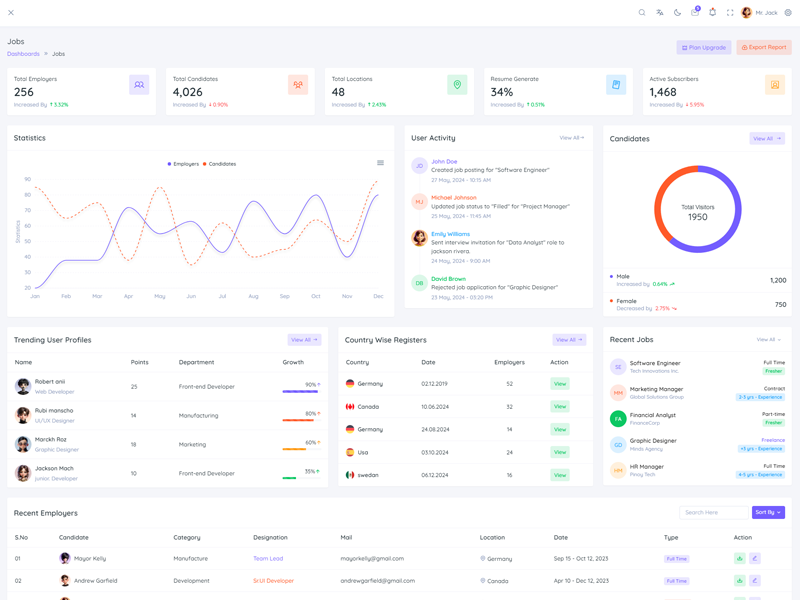Viewport: 800px width, 600px height.
Task: Open the Sort By dropdown
Action: 768,512
